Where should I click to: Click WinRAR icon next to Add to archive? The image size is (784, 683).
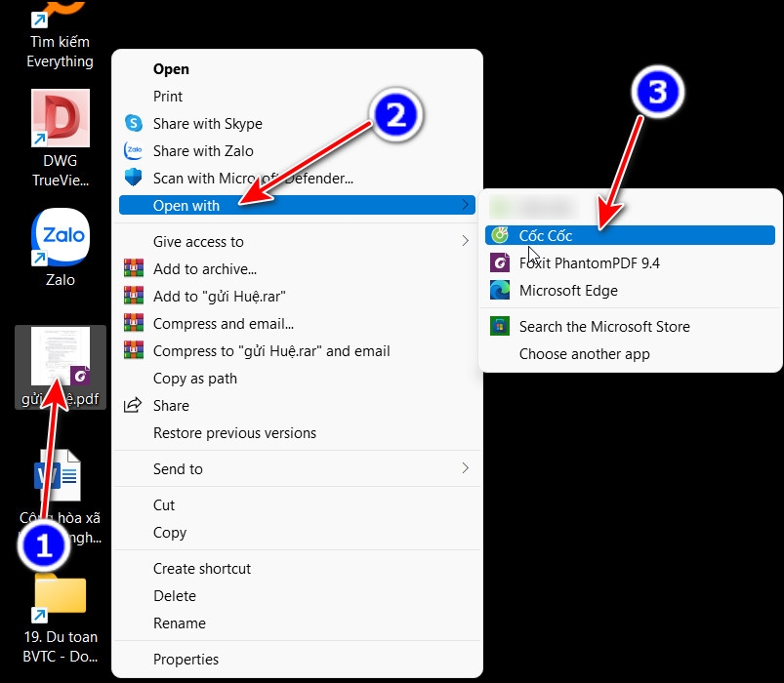pyautogui.click(x=134, y=268)
